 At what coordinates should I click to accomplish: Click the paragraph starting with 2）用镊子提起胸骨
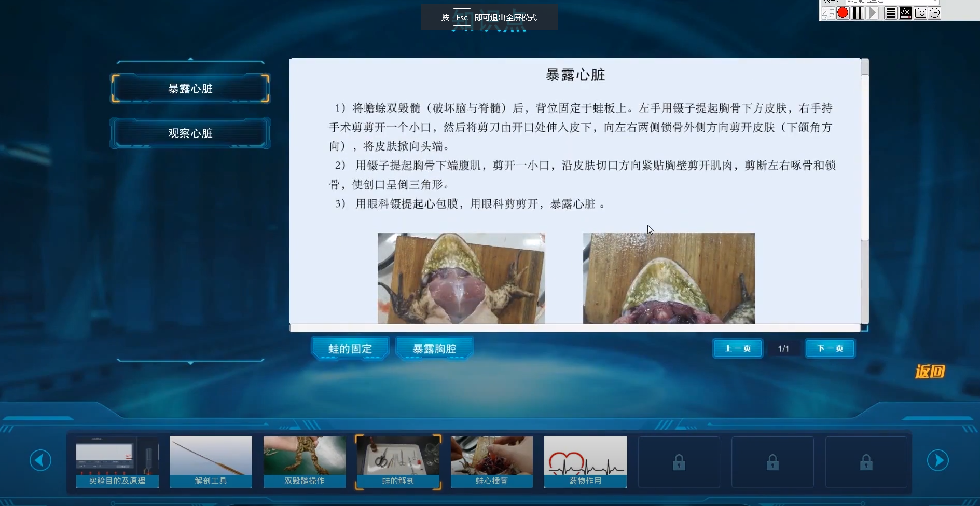[x=582, y=175]
